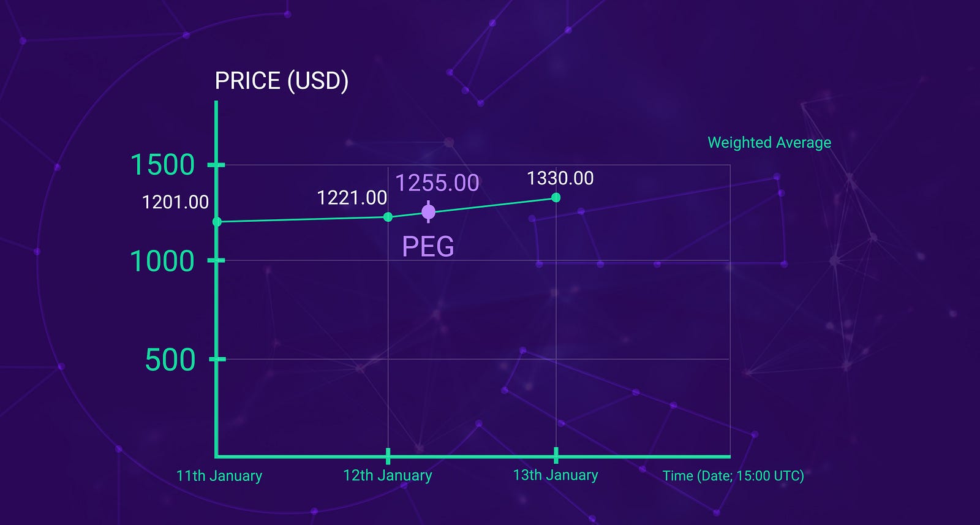Select the 1201.00 green data point on axis

pos(217,222)
